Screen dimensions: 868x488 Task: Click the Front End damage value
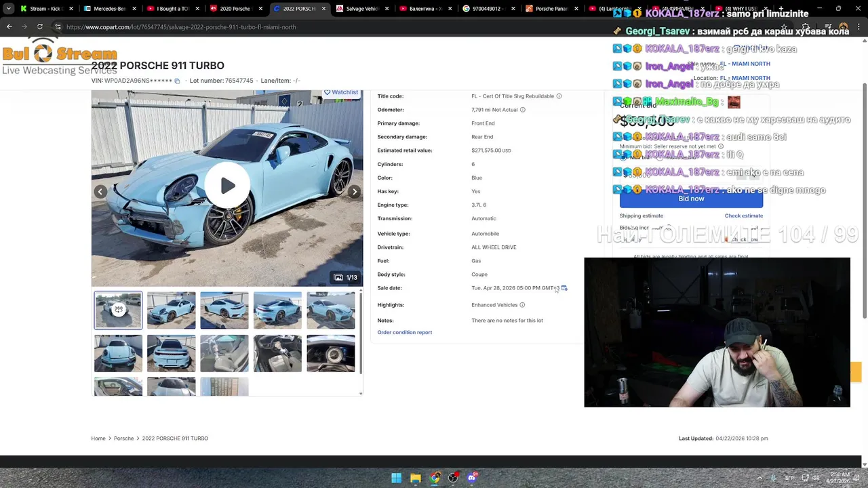coord(483,123)
